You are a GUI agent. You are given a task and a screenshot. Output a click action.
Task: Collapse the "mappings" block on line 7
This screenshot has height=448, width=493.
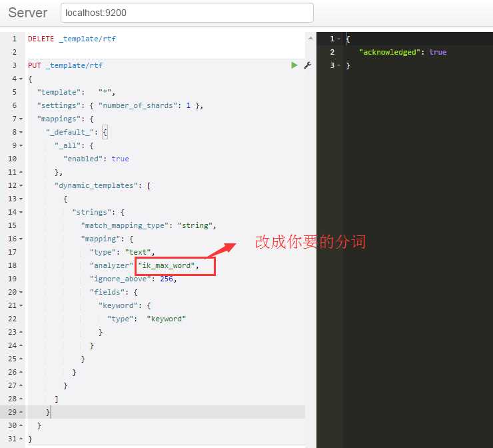21,119
